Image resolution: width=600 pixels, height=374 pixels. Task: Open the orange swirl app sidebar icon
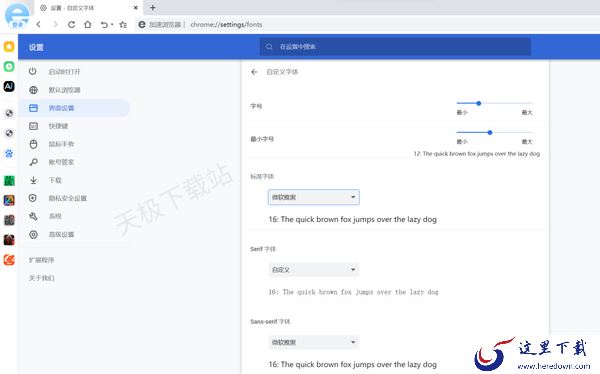click(9, 260)
